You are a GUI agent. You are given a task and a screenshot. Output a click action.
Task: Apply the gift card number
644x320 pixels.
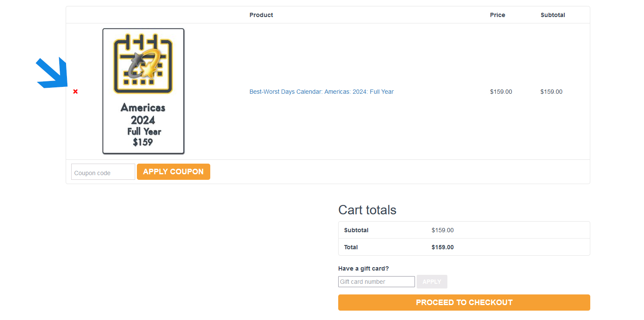[432, 282]
